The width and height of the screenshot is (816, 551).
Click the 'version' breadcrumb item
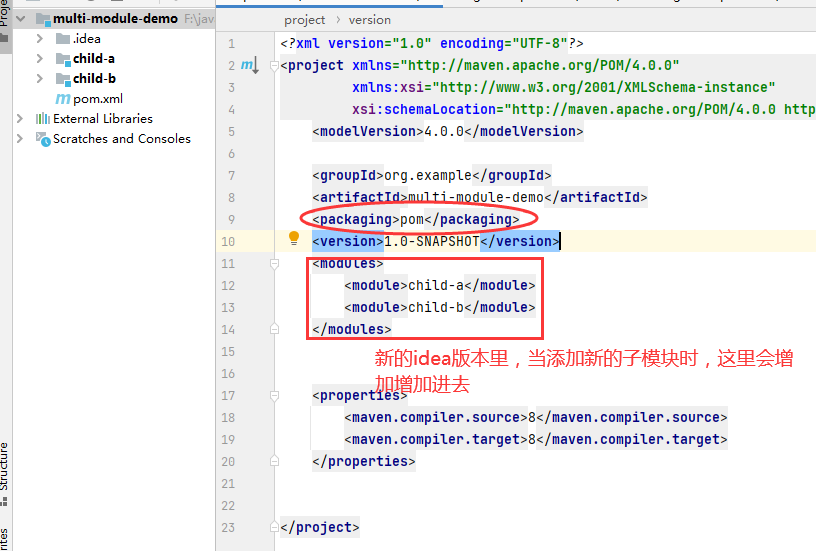[369, 19]
